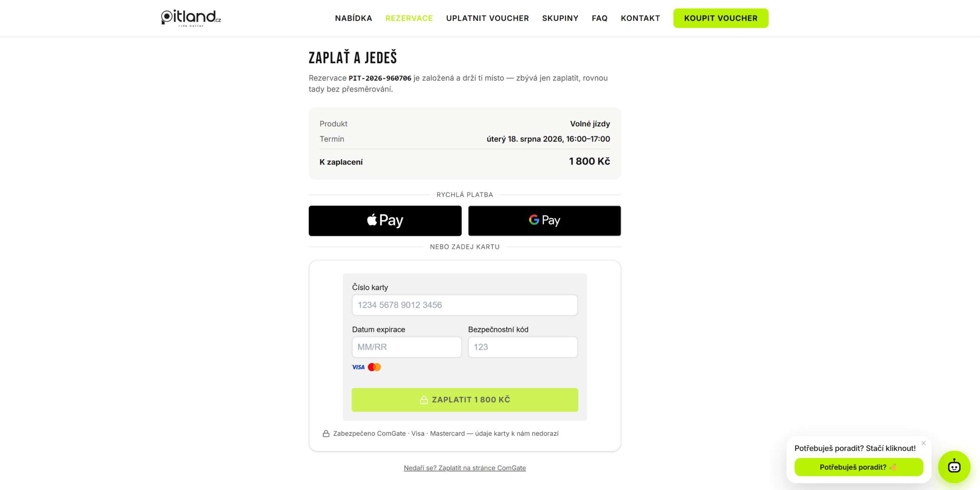
Task: Go to the Rezervace page
Action: point(409,18)
